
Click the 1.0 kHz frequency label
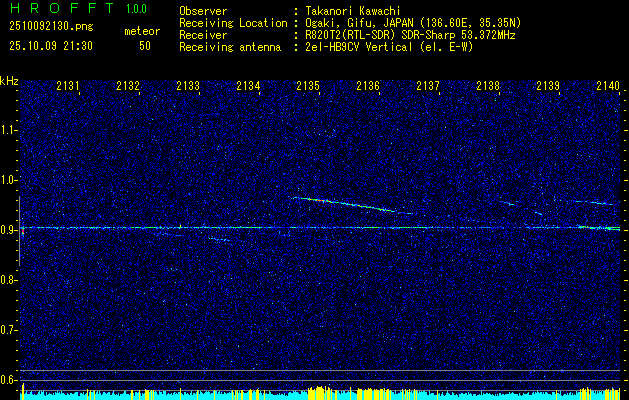pyautogui.click(x=9, y=180)
